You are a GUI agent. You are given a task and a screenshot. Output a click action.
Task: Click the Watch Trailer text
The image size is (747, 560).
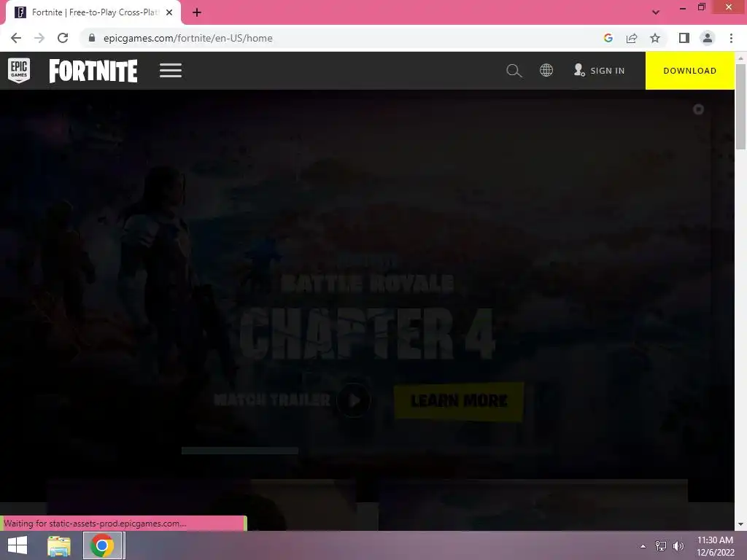271,400
